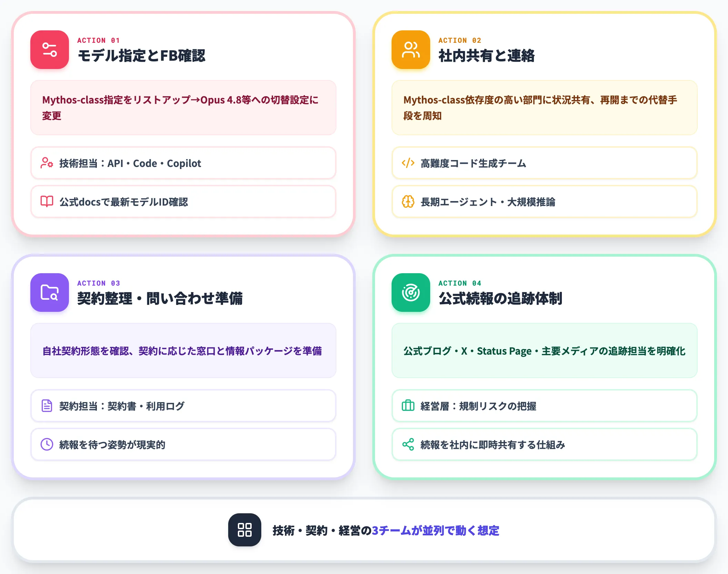
Task: Click the yellow box about Mythos-class依存度
Action: tap(545, 108)
